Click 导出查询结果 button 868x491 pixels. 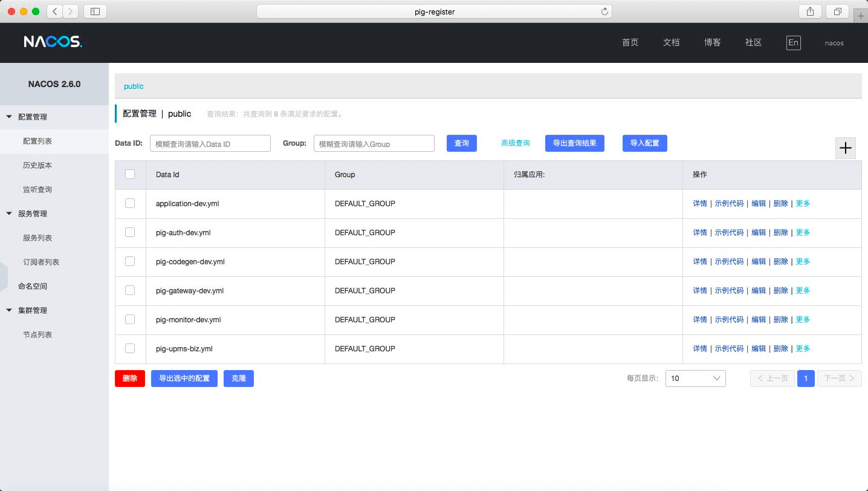point(575,143)
